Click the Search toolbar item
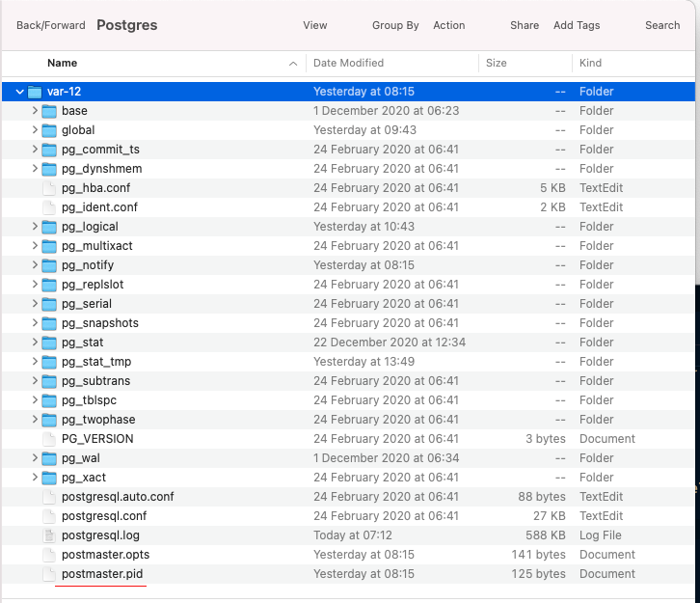The image size is (700, 603). coord(662,25)
